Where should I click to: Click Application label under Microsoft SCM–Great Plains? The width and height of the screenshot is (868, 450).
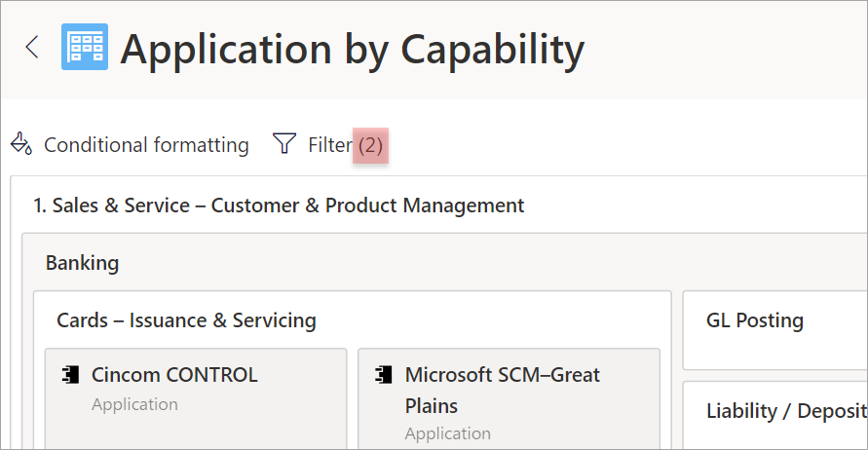[x=448, y=433]
